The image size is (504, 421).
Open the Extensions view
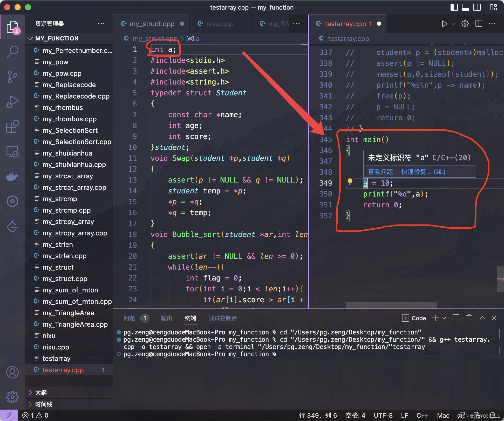[x=12, y=127]
